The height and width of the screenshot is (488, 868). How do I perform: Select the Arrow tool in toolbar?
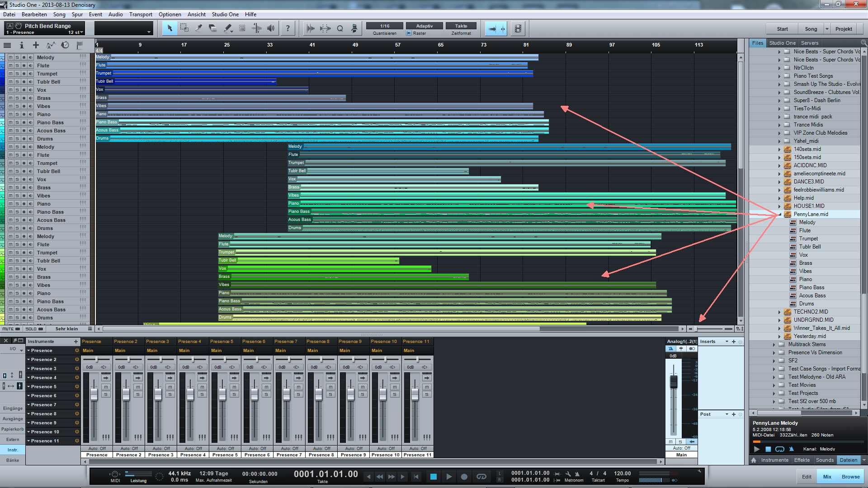[170, 28]
